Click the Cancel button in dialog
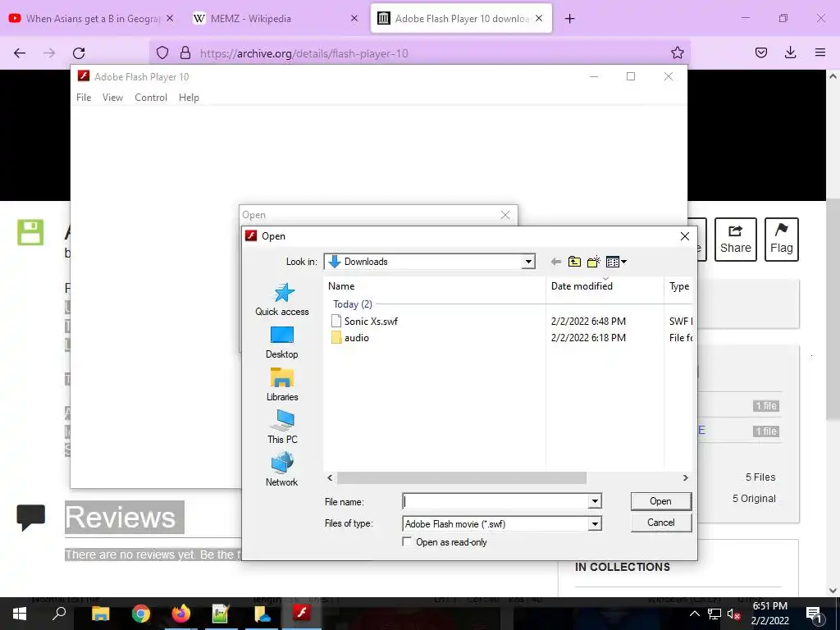The image size is (840, 630). point(661,523)
